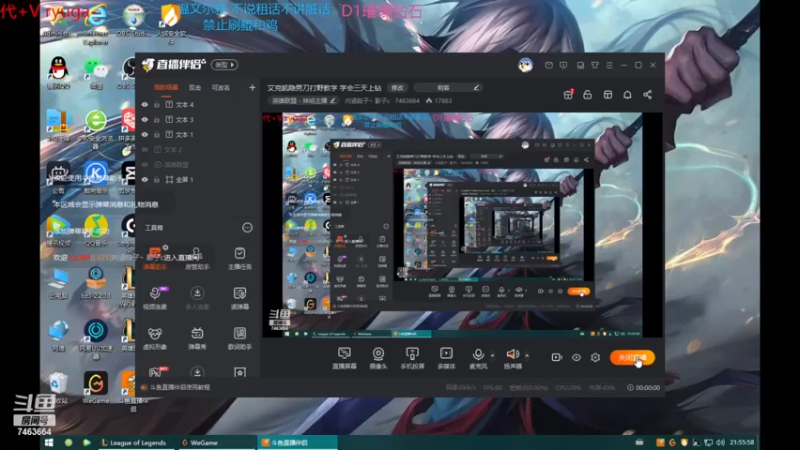Add the 摄像头 camera source
The width and height of the screenshot is (800, 450).
pos(378,358)
